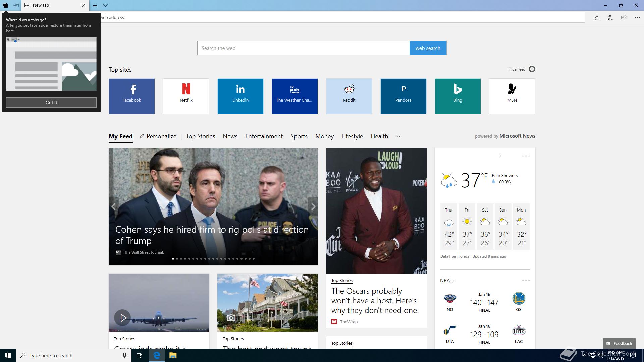Open NO vs GS 140-147 score

[x=484, y=302]
